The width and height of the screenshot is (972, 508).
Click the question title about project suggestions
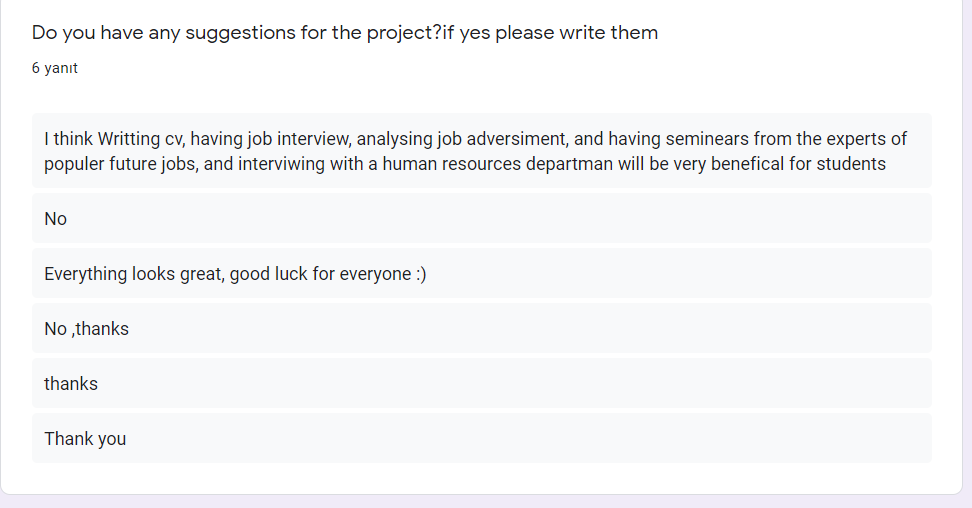pyautogui.click(x=344, y=33)
